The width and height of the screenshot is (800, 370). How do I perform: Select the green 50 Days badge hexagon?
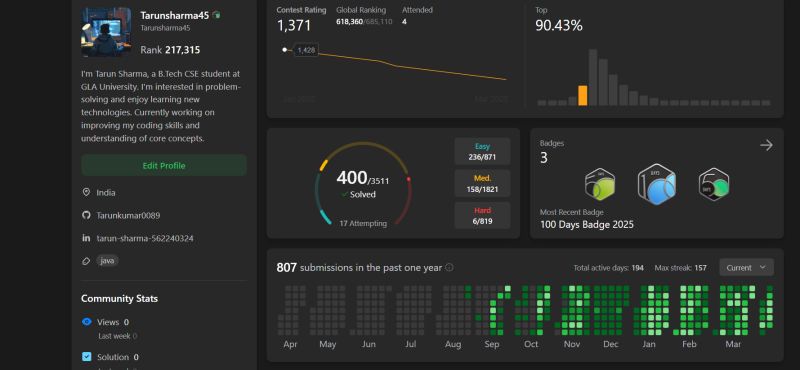599,185
